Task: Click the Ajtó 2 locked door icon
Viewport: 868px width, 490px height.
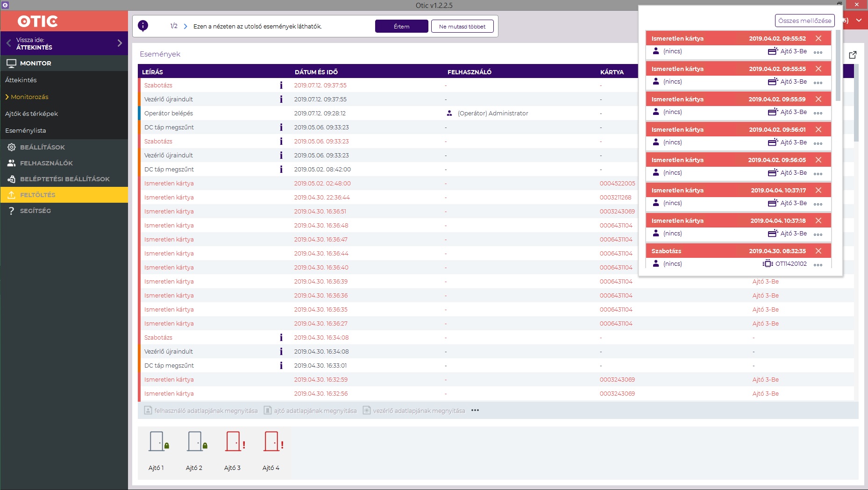Action: pos(195,441)
